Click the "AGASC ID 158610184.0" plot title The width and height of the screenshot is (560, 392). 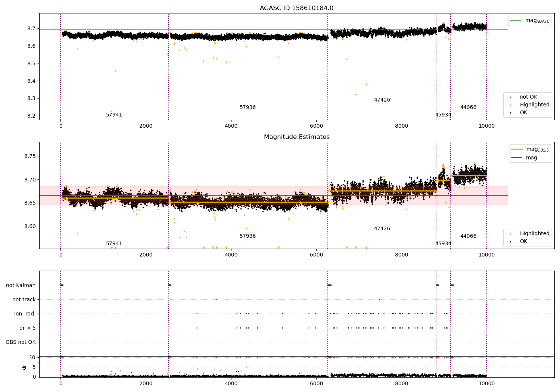click(296, 8)
